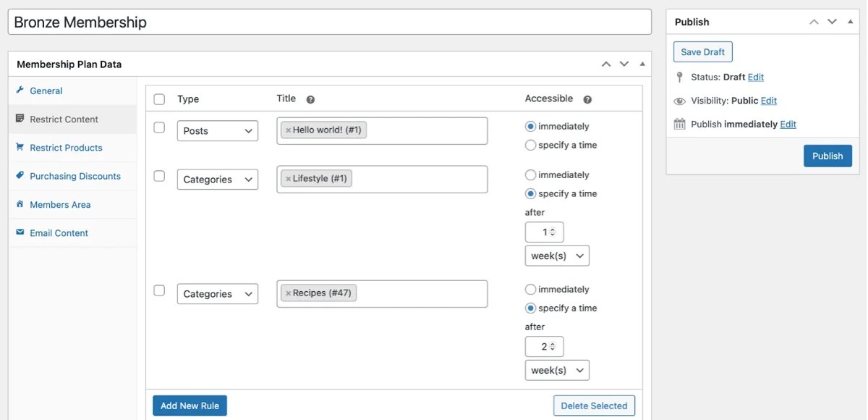Viewport: 868px width, 420px height.
Task: Click the calendar icon next to Publish immediately
Action: tap(678, 124)
